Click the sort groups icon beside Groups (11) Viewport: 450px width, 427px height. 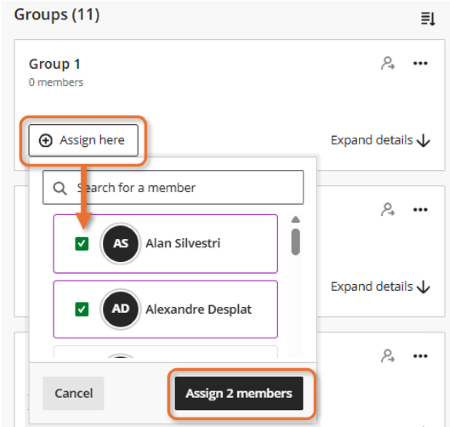click(x=428, y=19)
